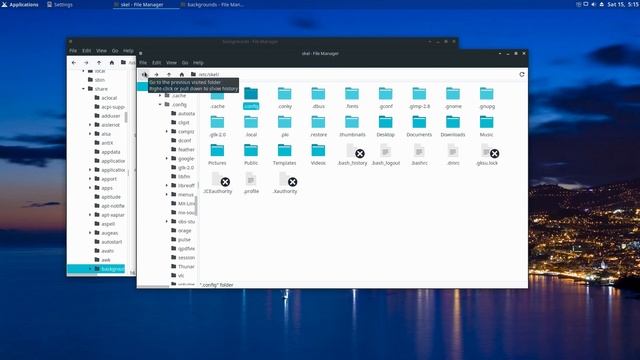Open Edit menu in skel window
640x360 pixels.
156,63
